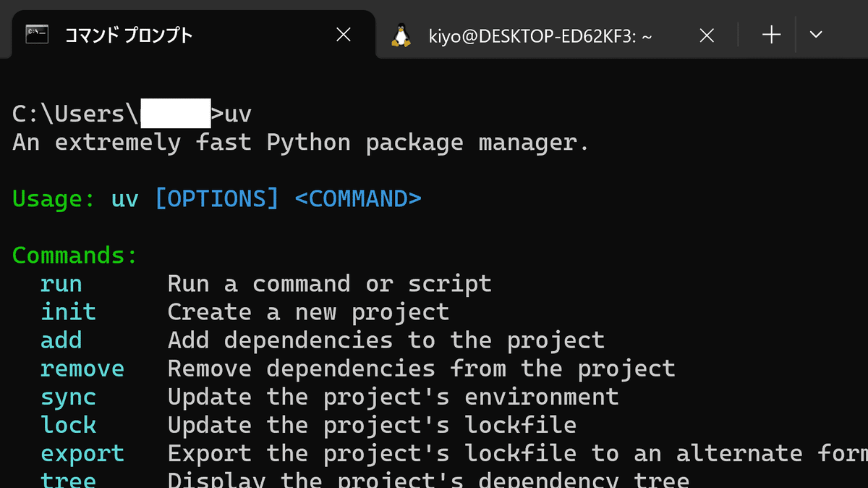
Task: Click the Command Prompt icon on the first tab
Action: [37, 34]
